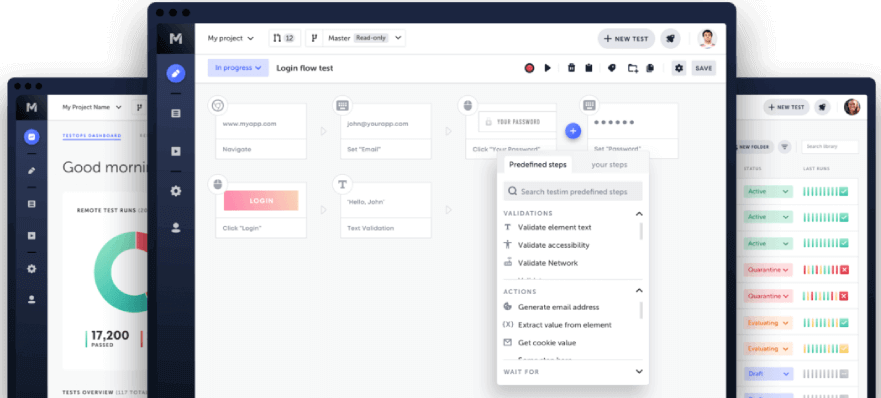Click NEW FOLDER button in right window
The image size is (881, 398).
point(755,147)
